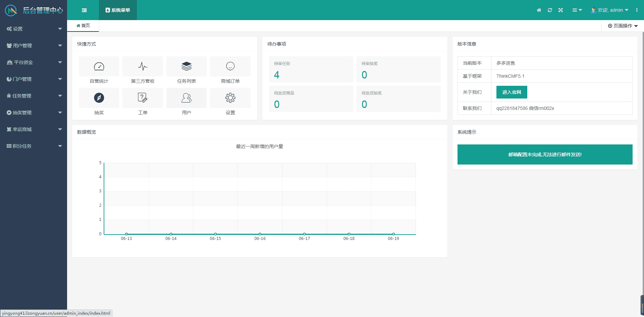Screen dimensions: 644x317
Task: Toggle the sidebar collapse button
Action: [x=84, y=10]
